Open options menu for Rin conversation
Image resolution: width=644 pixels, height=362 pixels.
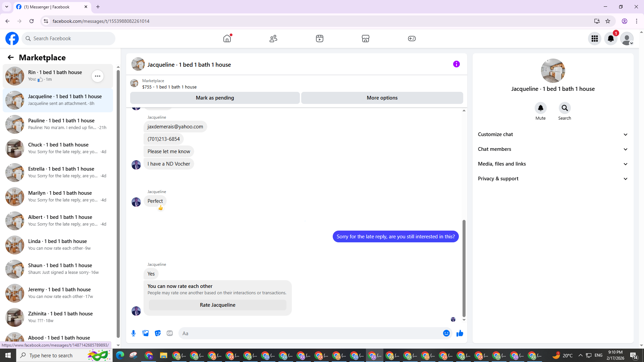98,76
